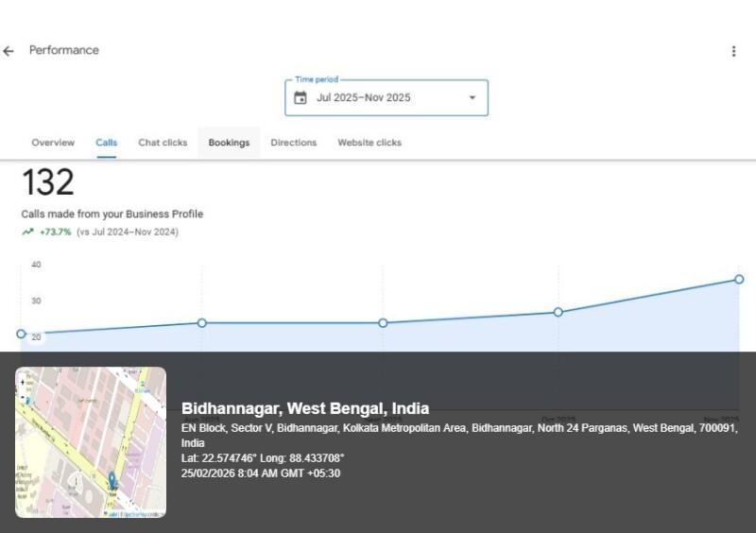Screen dimensions: 756x533
Task: Expand the Time period dropdown arrow
Action: click(472, 97)
